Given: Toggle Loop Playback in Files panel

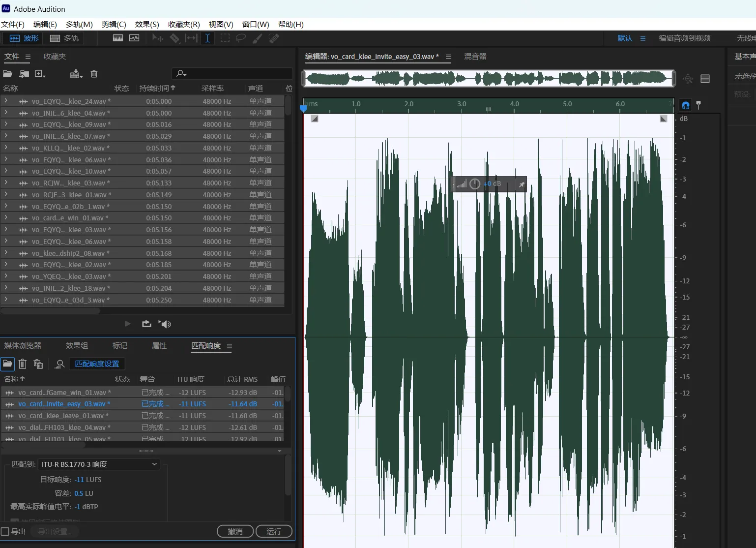Looking at the screenshot, I should [x=146, y=324].
